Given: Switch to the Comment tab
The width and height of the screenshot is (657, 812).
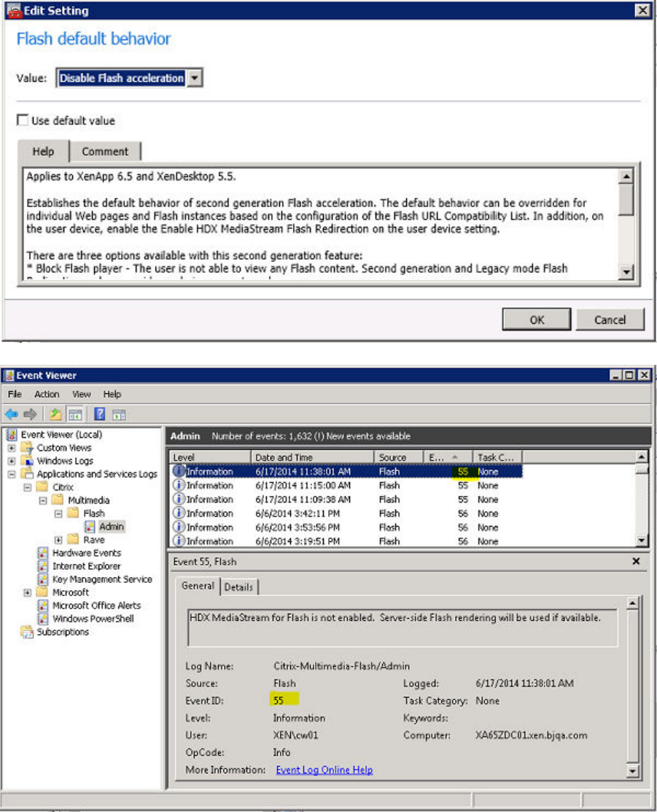Looking at the screenshot, I should coord(105,151).
